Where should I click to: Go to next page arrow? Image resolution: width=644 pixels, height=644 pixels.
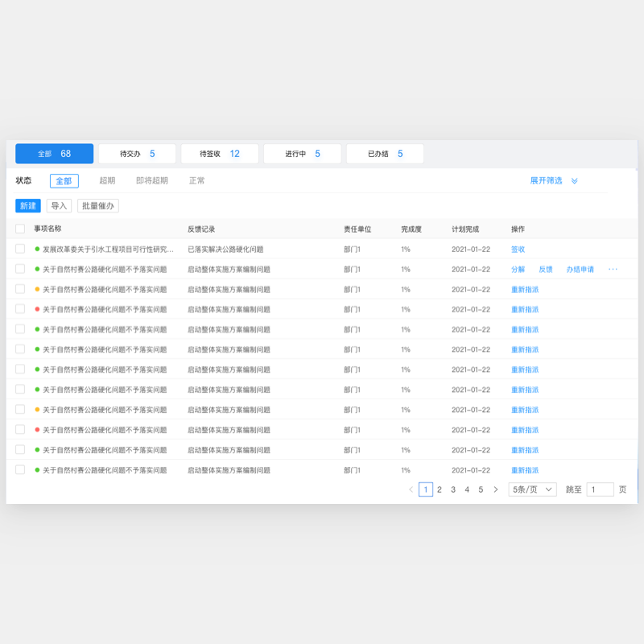[x=496, y=489]
